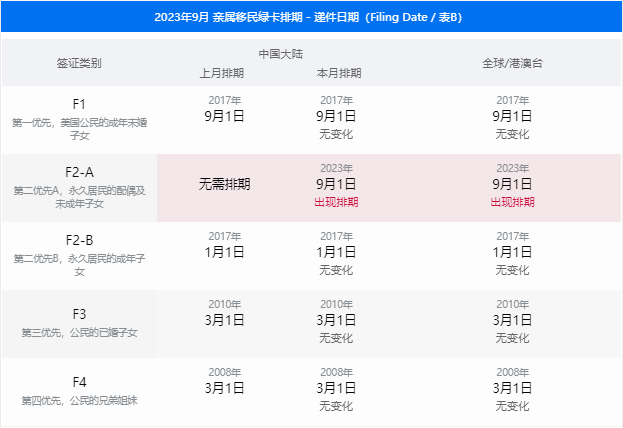Screen dimensions: 623x428
Task: Click the F1 visa category label
Action: [x=79, y=104]
